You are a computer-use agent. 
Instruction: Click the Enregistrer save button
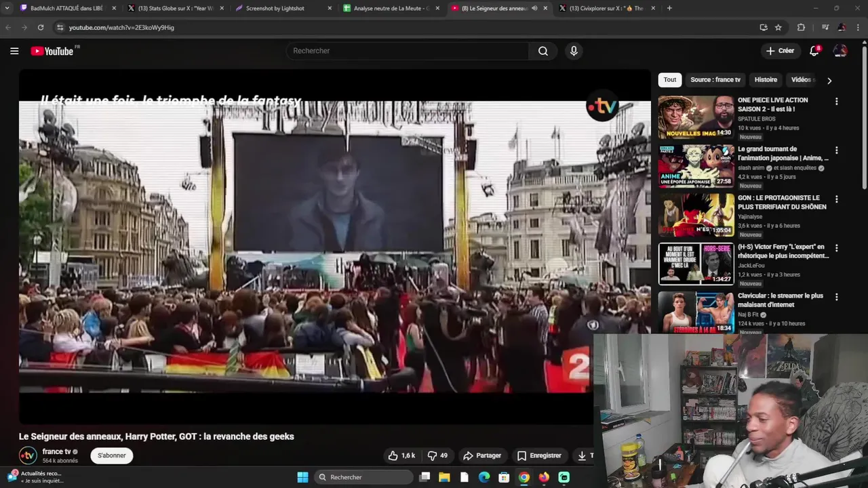pos(539,455)
